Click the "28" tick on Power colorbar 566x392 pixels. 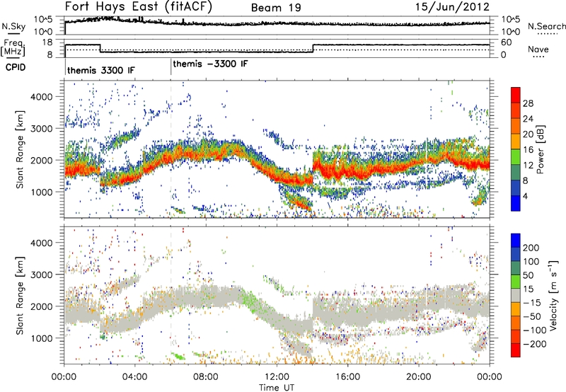pos(528,103)
